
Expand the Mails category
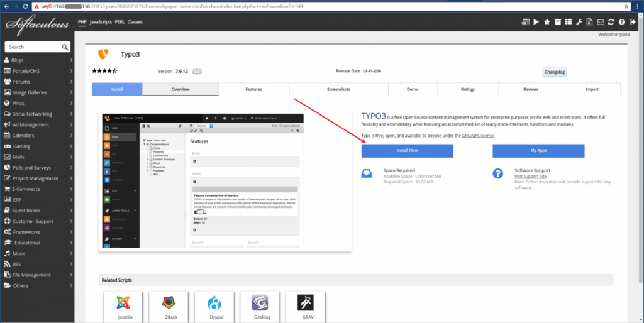click(37, 156)
